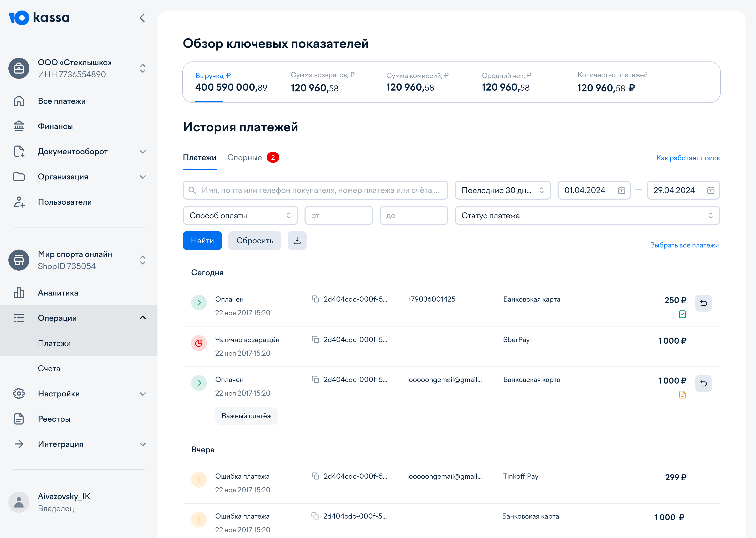
Task: Focus the buyer search field
Action: pos(315,190)
